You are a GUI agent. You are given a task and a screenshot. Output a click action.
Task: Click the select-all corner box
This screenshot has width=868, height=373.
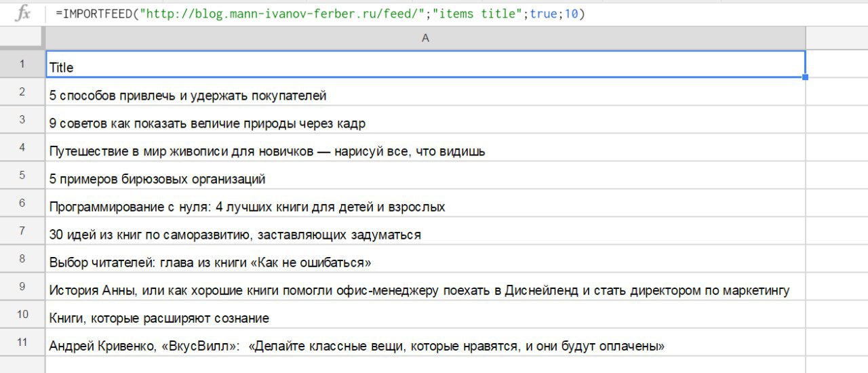point(22,38)
